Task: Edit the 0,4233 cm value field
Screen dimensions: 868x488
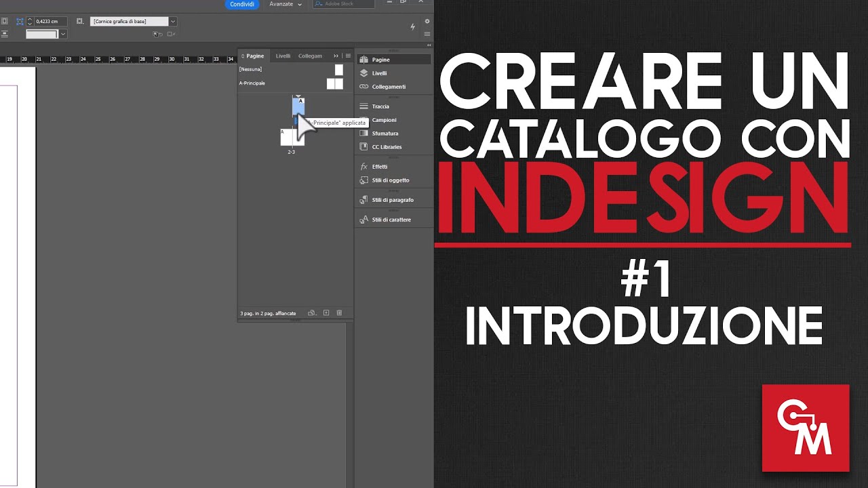Action: point(50,22)
